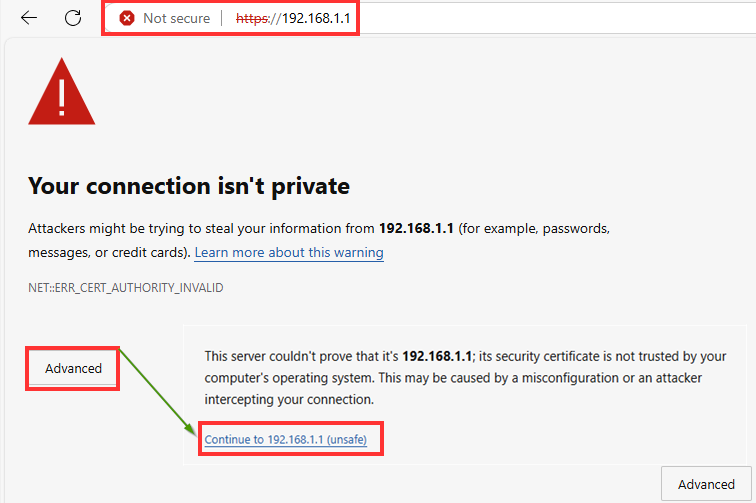The image size is (756, 503).
Task: Open site info via Not secure label
Action: [176, 18]
